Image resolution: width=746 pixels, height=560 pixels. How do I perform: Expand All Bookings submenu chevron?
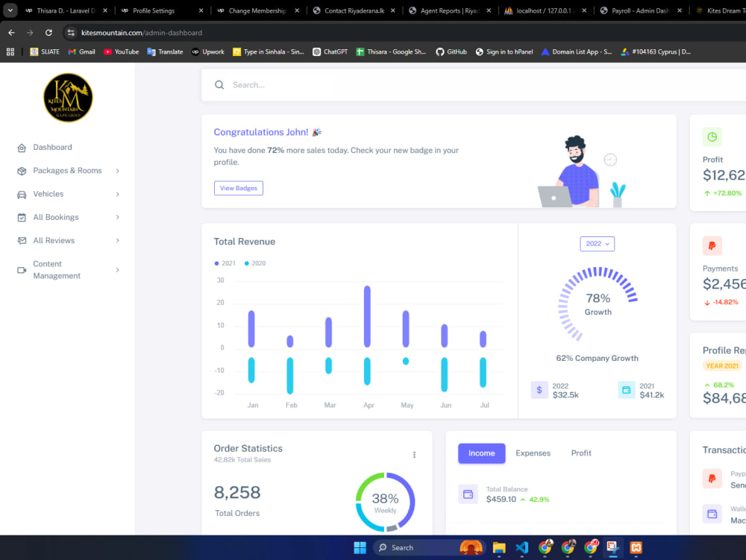[x=118, y=217]
